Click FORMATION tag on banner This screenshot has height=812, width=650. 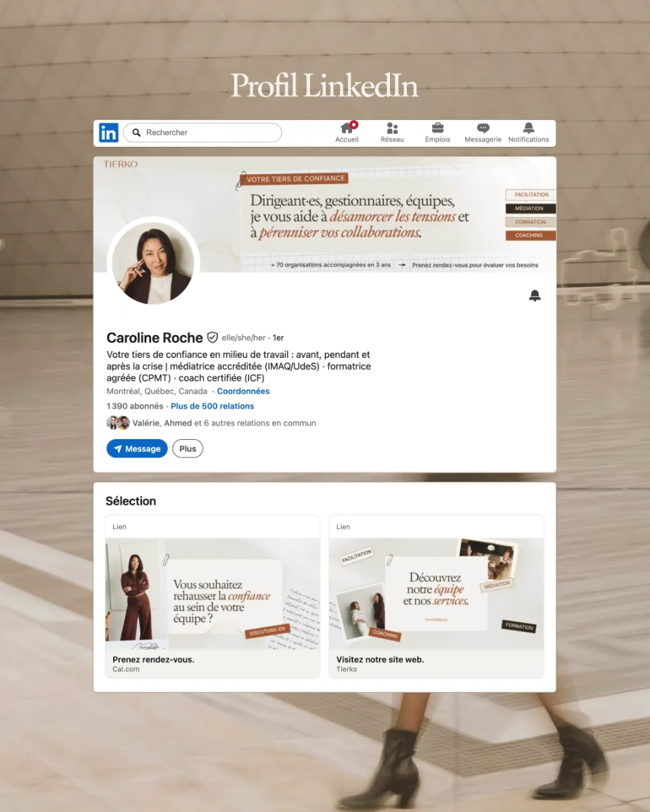point(531,222)
